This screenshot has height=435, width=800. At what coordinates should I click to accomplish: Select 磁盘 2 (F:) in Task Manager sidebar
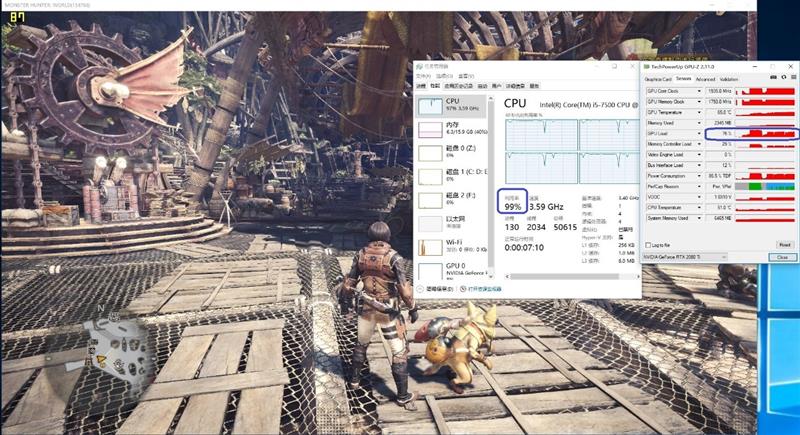(x=453, y=199)
